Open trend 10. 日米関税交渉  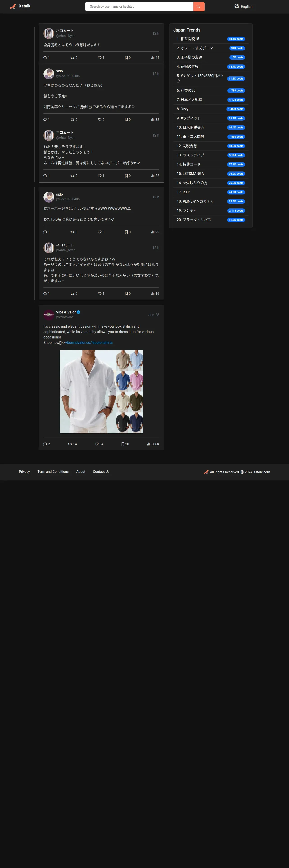[190, 127]
